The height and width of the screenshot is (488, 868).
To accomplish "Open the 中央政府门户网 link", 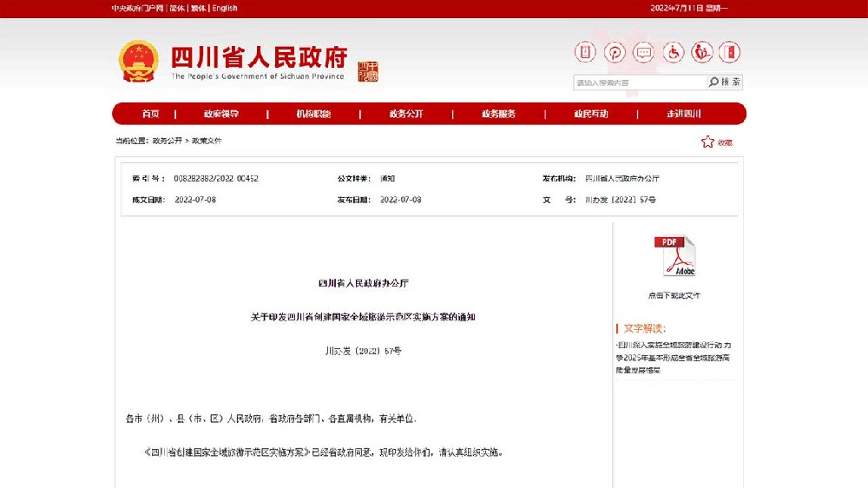I will 137,9.
